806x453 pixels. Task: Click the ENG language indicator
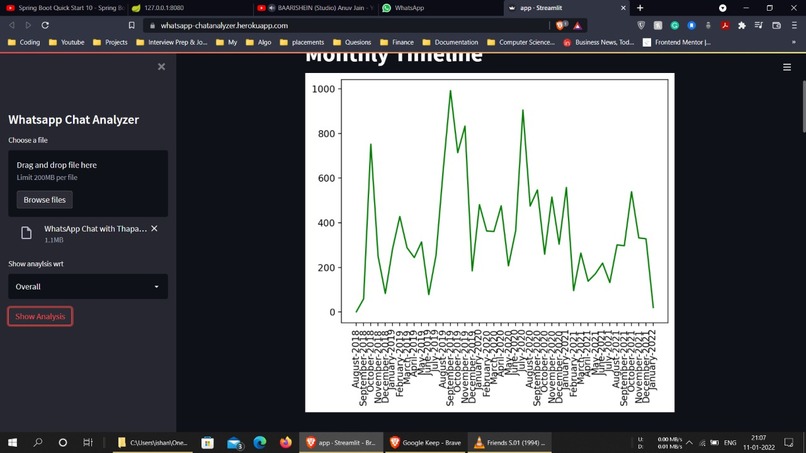[730, 442]
